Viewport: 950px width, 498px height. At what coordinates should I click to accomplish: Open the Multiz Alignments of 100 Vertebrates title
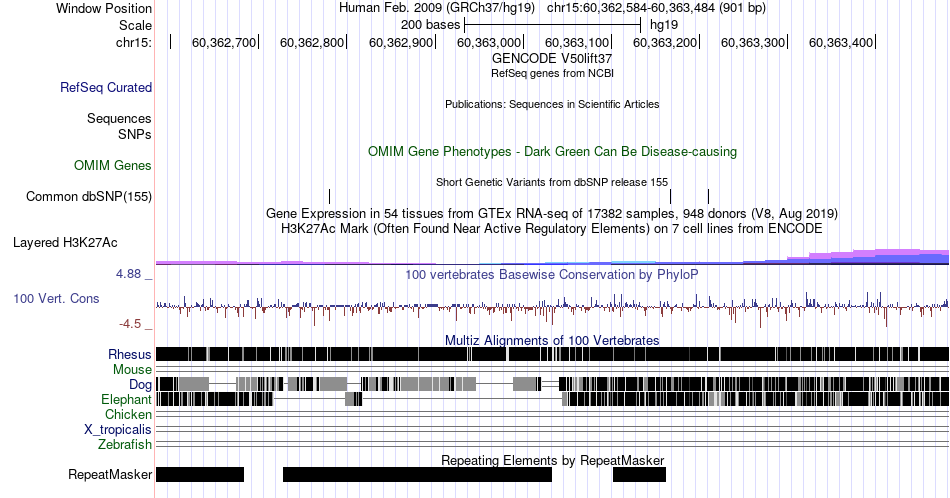tap(552, 340)
